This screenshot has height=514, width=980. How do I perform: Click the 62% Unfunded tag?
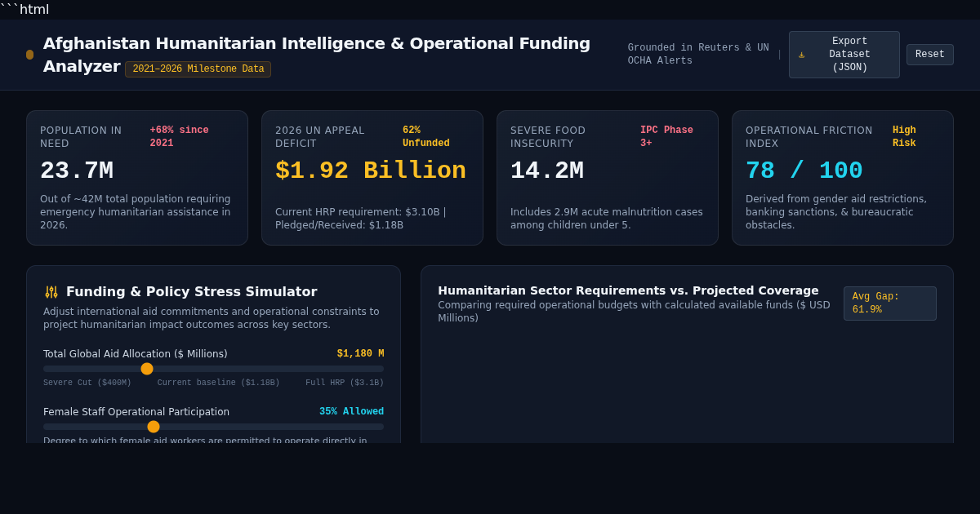(x=425, y=137)
